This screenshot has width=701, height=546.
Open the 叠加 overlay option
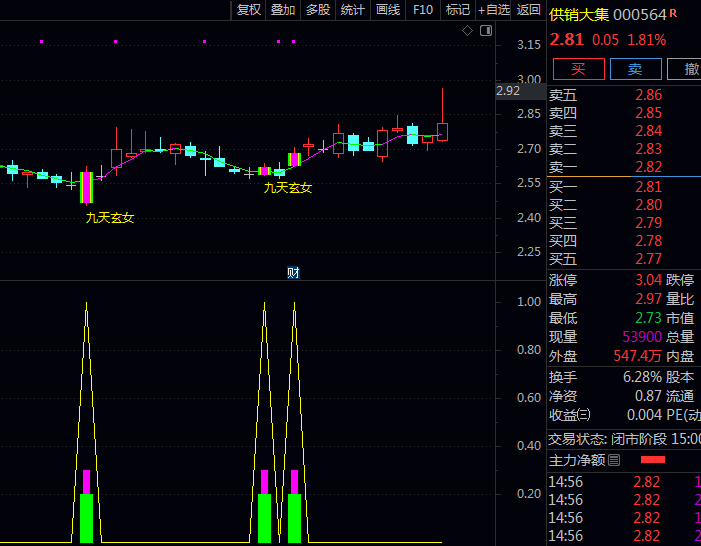(x=283, y=10)
